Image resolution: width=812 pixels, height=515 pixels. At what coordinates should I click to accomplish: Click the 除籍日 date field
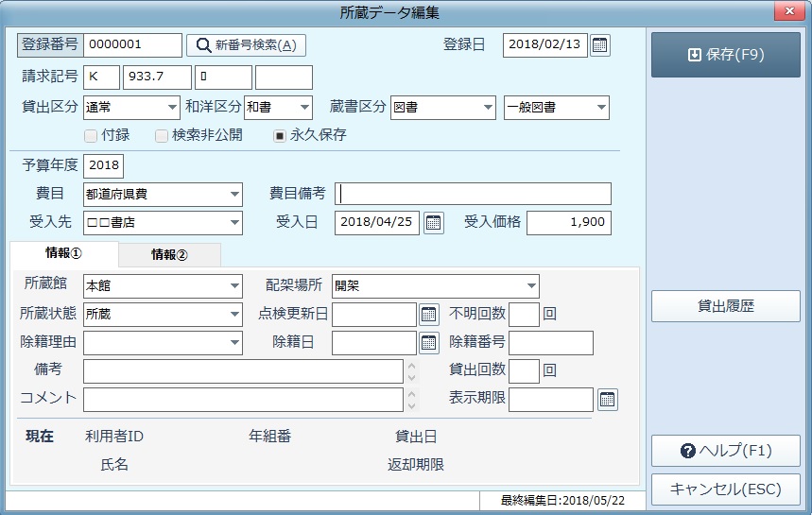tap(374, 343)
